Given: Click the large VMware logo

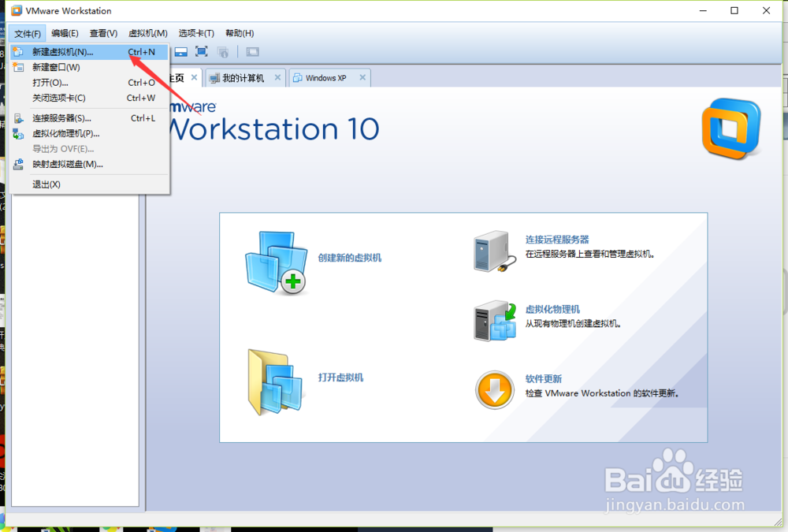Looking at the screenshot, I should (x=732, y=129).
